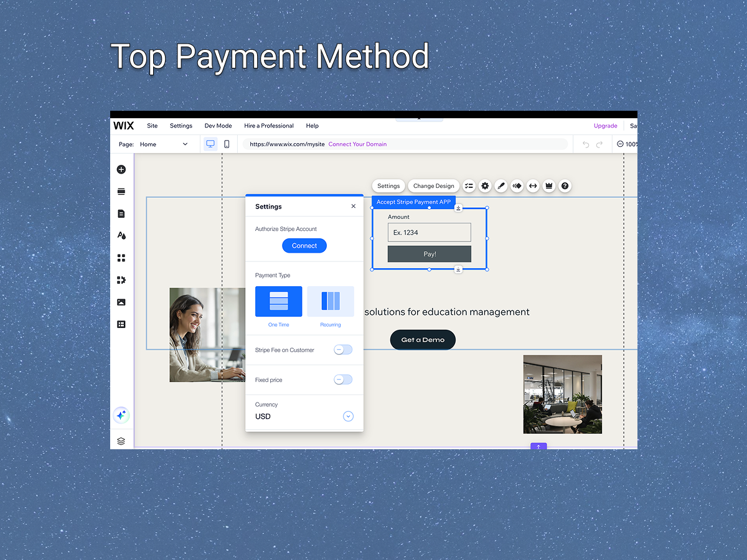Image resolution: width=747 pixels, height=560 pixels.
Task: Switch to mobile view icon
Action: pos(227,144)
